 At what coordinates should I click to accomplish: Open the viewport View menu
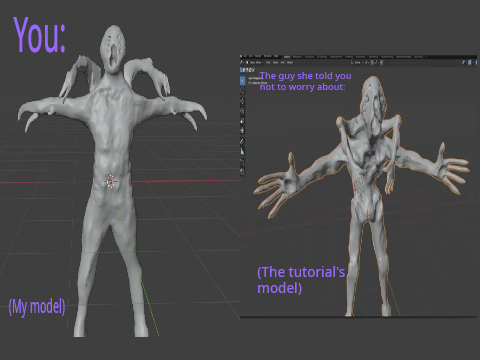pos(268,62)
